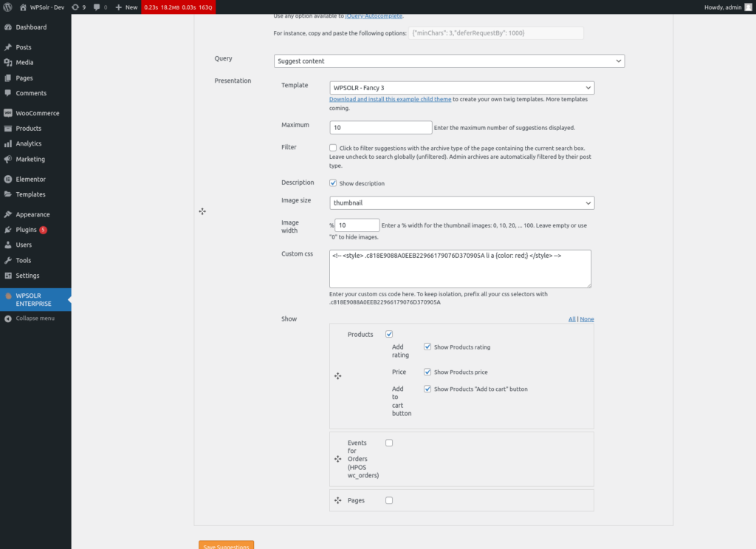Click the Pages icon in sidebar

coord(7,78)
